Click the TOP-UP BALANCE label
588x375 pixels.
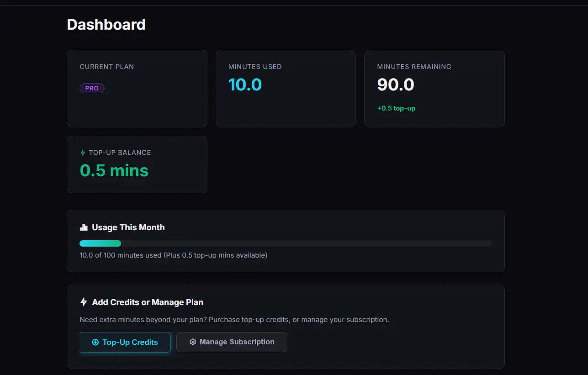tap(120, 153)
